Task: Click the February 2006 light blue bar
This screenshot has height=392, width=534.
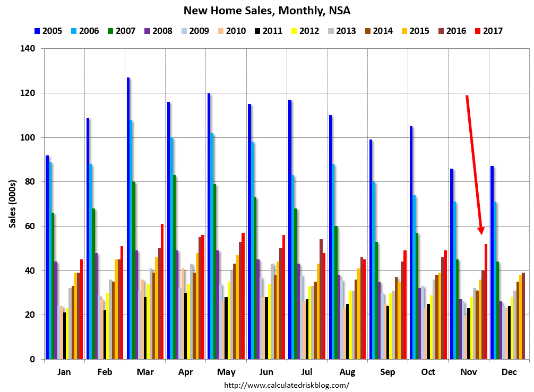Action: pyautogui.click(x=91, y=262)
